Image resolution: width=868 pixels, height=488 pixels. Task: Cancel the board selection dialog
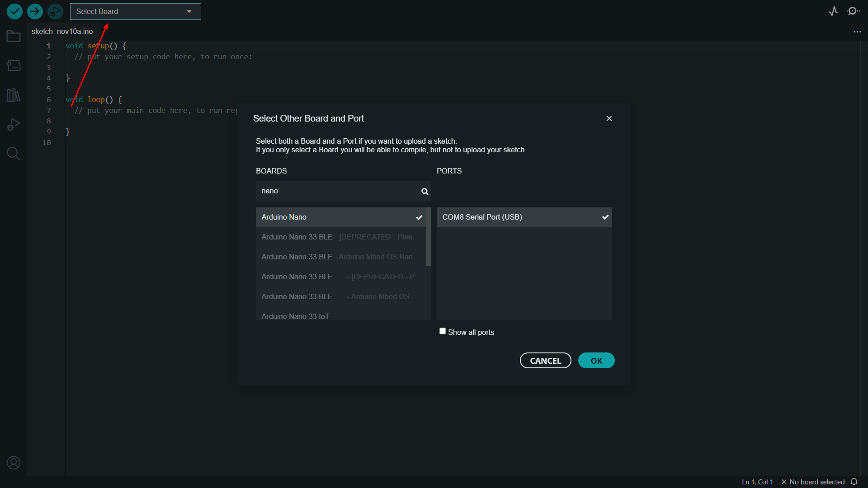click(545, 360)
